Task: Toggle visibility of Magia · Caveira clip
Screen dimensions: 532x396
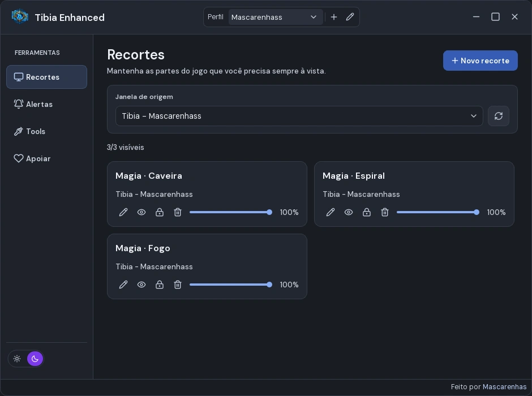Action: (x=141, y=212)
